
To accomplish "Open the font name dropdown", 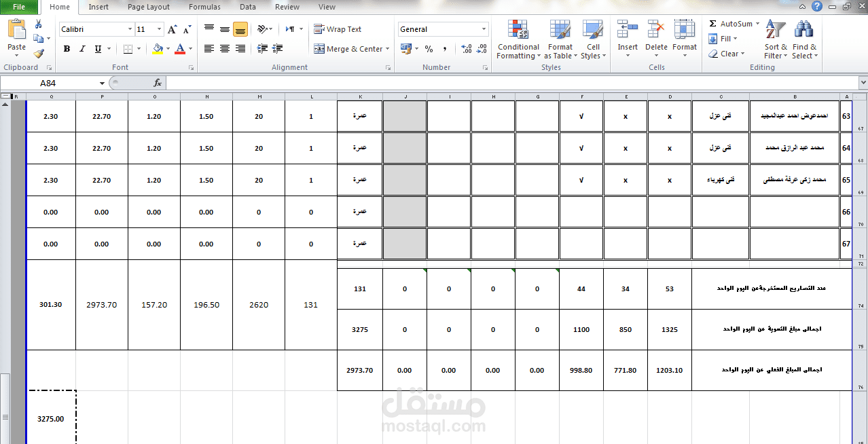I will click(130, 29).
